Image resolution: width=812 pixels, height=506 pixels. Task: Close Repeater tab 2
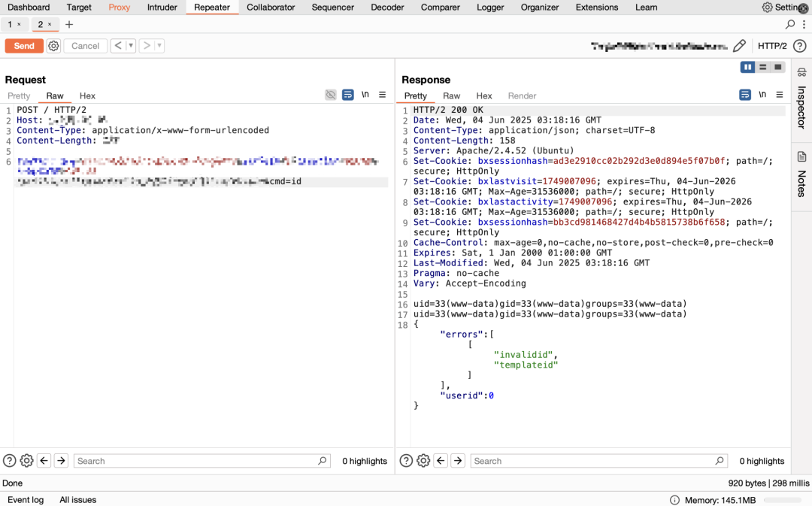pos(50,24)
